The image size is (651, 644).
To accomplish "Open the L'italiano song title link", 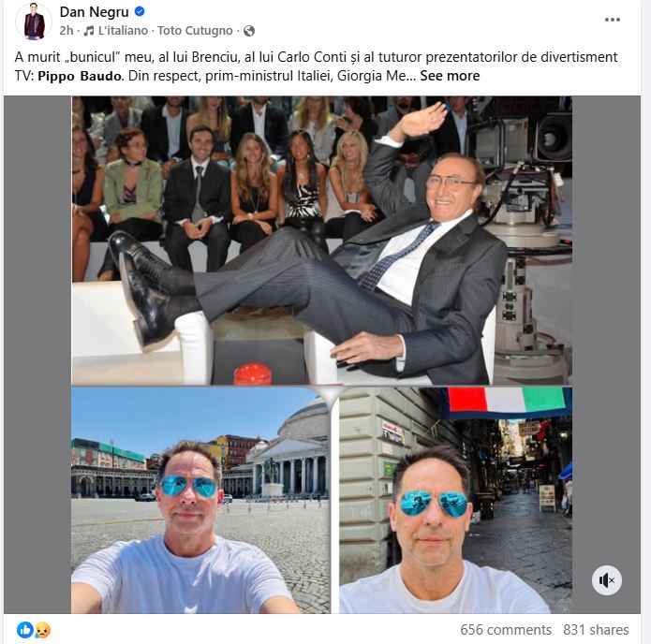I will pos(122,31).
